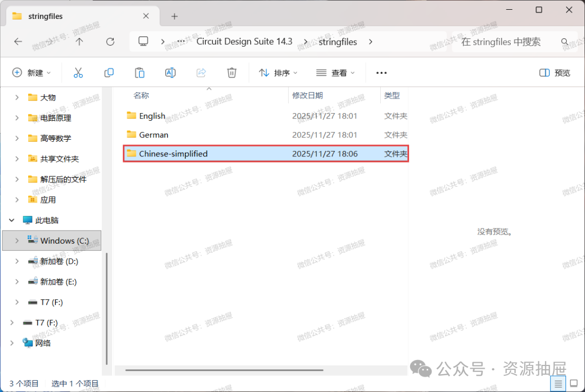Click the Chinese-simplified folder icon
This screenshot has width=585, height=392.
(131, 153)
